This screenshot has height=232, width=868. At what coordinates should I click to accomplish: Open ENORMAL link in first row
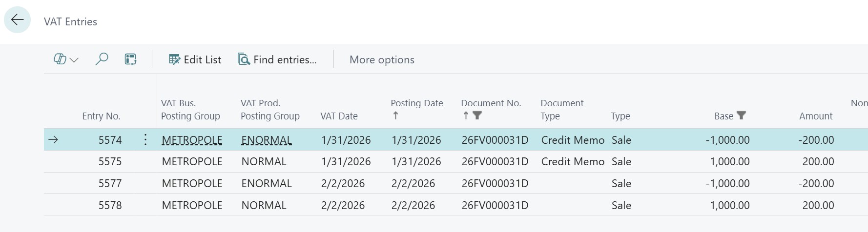267,140
